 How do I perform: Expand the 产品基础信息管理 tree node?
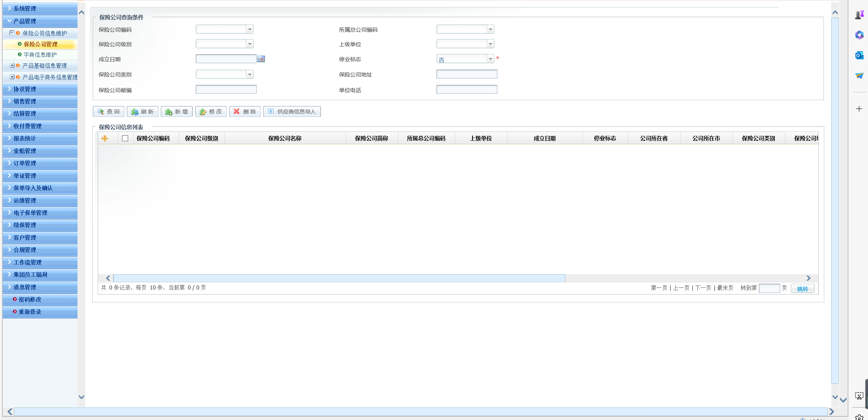pos(12,65)
